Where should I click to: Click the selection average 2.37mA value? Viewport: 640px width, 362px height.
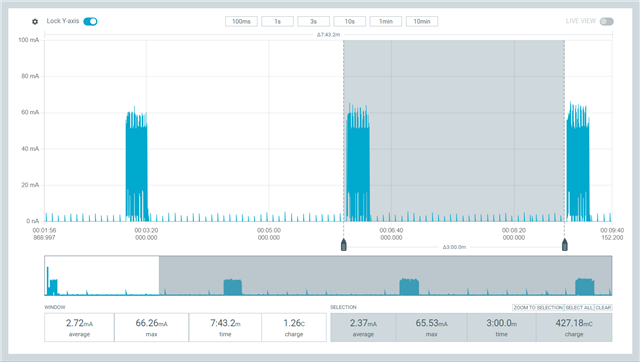pyautogui.click(x=363, y=323)
